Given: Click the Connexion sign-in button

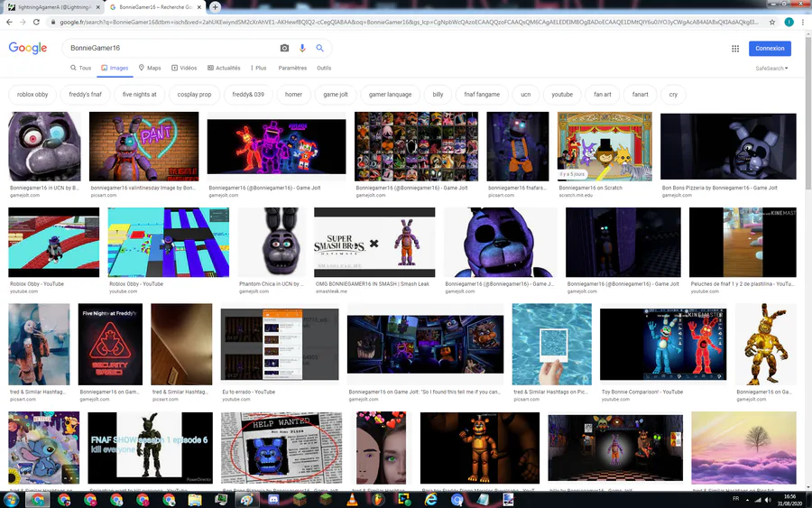Looking at the screenshot, I should pyautogui.click(x=770, y=48).
